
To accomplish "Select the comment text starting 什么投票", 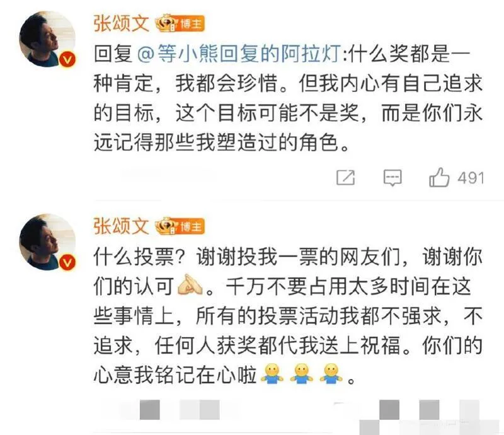I will click(288, 315).
